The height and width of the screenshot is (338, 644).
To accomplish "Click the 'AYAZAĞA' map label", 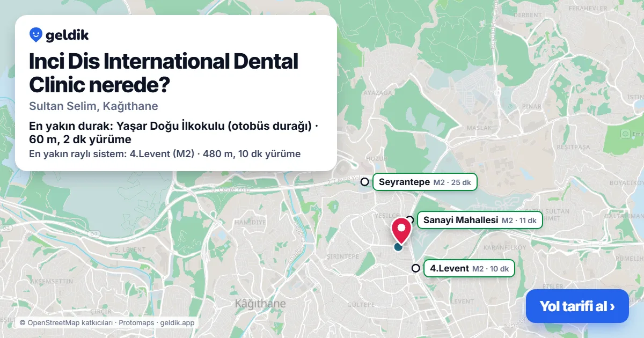I will (x=377, y=93).
